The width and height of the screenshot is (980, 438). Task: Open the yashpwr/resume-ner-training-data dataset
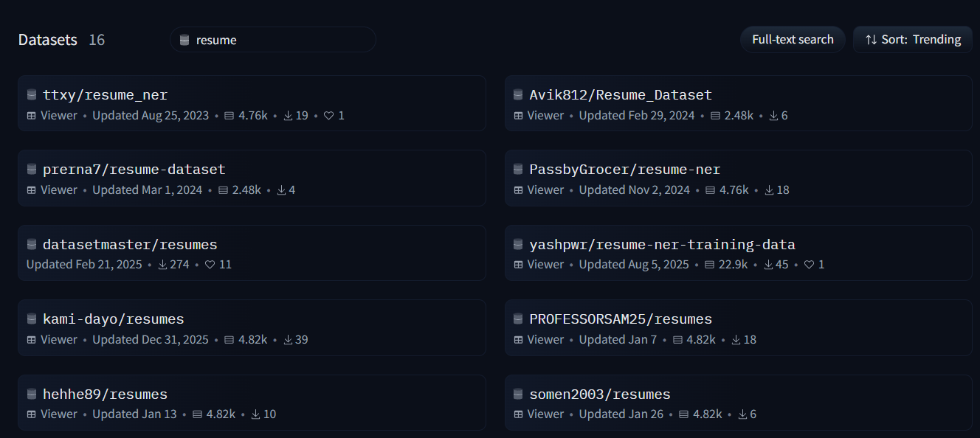point(662,244)
